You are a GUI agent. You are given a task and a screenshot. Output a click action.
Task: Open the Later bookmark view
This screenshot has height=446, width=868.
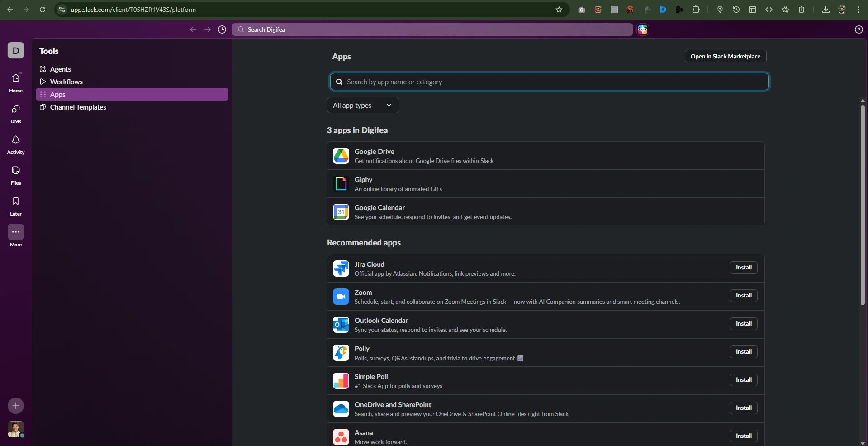[16, 206]
